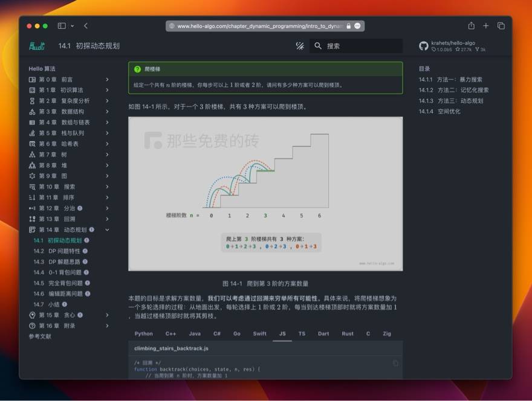Expand 第 2 章 复杂度分析 chevron
This screenshot has width=532, height=401.
pyautogui.click(x=107, y=101)
